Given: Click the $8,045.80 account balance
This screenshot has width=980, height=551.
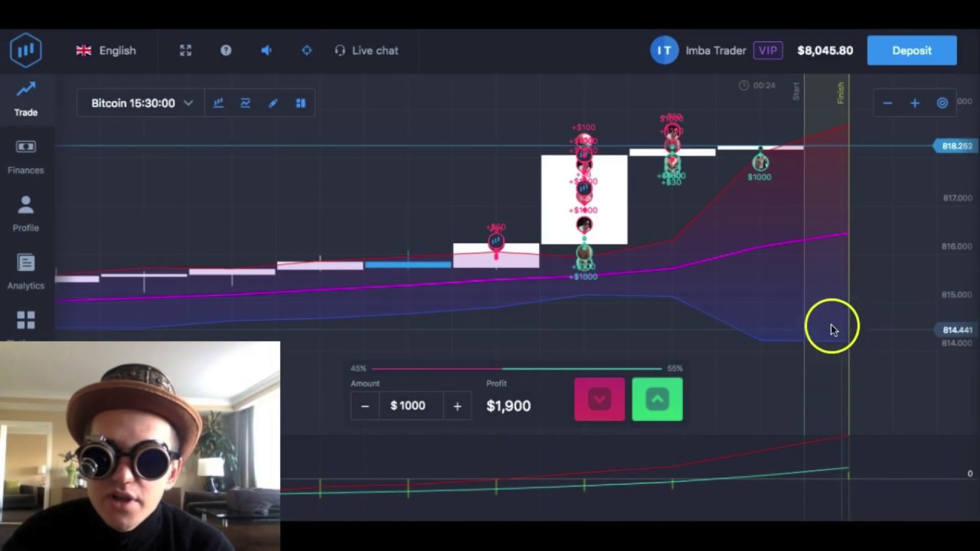Looking at the screenshot, I should pyautogui.click(x=825, y=51).
